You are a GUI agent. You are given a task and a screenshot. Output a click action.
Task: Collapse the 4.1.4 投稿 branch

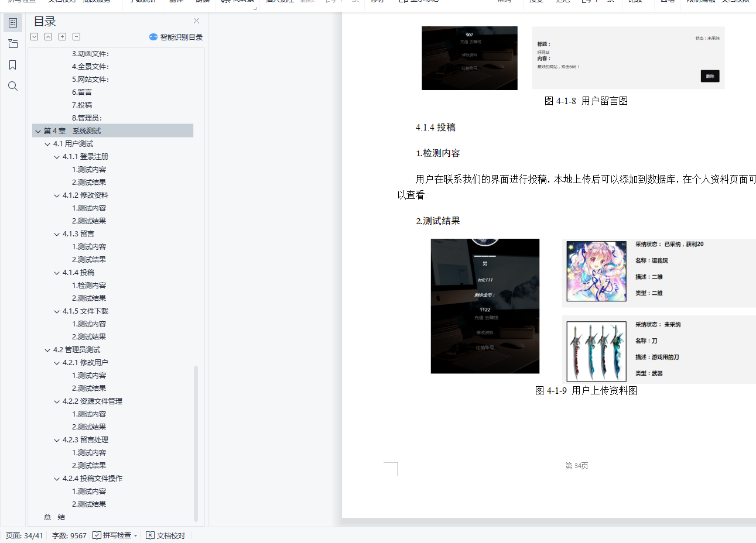[x=57, y=273]
